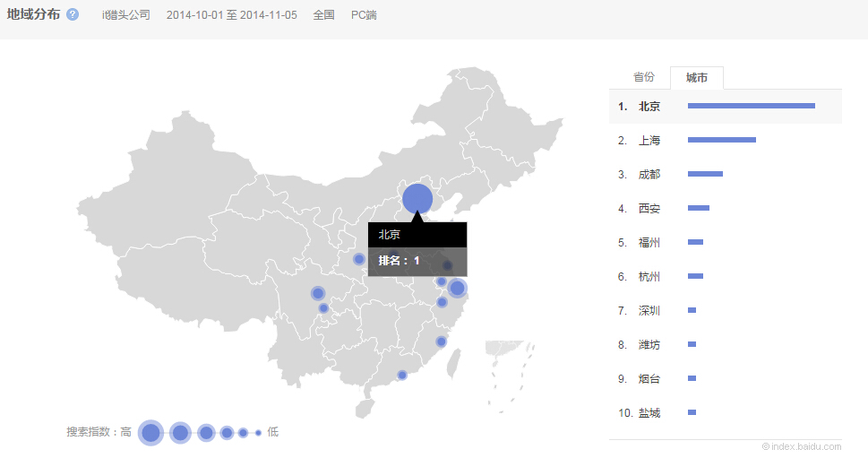Click the large Beijing bubble on map
868x458 pixels.
point(417,199)
